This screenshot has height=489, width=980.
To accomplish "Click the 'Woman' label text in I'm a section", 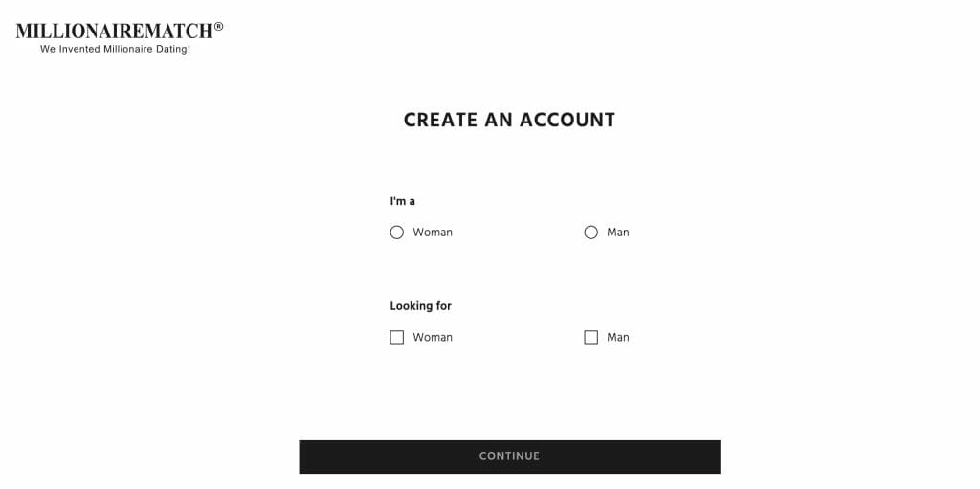I will [433, 233].
